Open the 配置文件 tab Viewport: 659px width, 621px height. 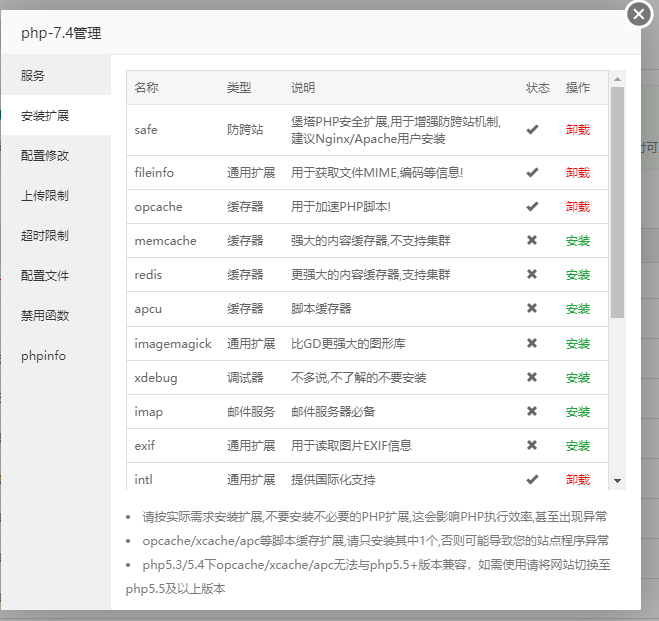click(56, 276)
